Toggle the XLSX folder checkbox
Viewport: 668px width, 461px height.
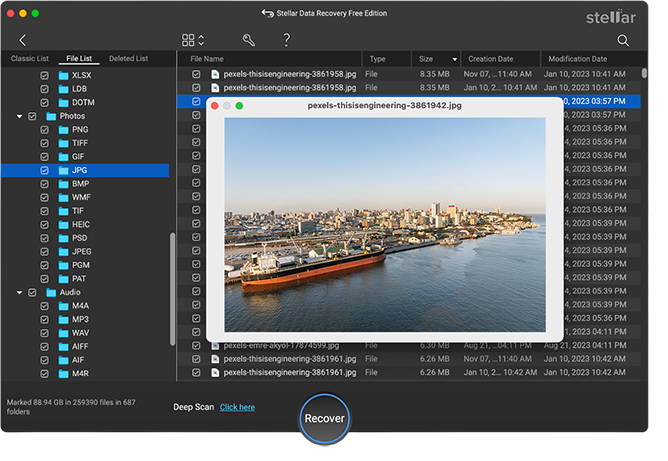[44, 76]
